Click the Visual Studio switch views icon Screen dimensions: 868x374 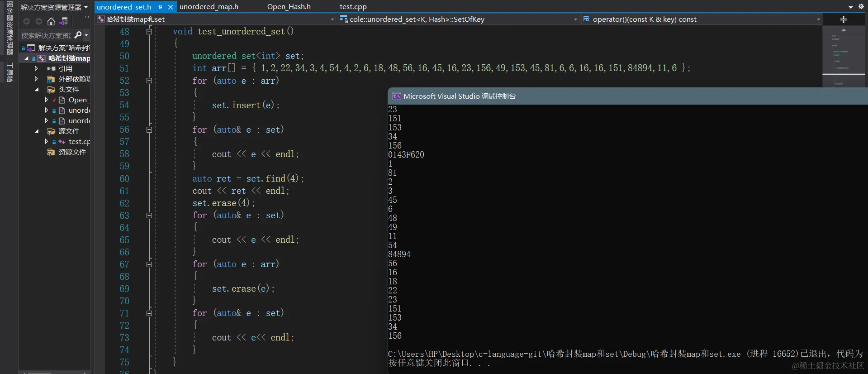64,21
